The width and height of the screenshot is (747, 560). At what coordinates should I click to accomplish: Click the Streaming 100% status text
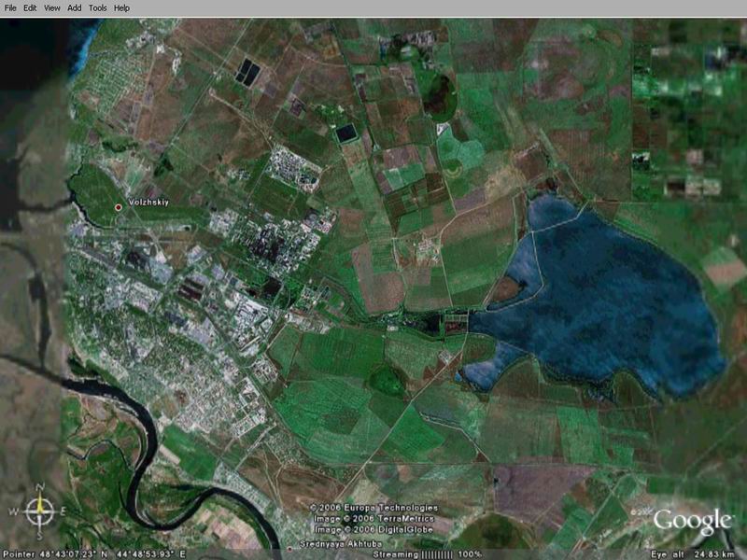(x=427, y=554)
